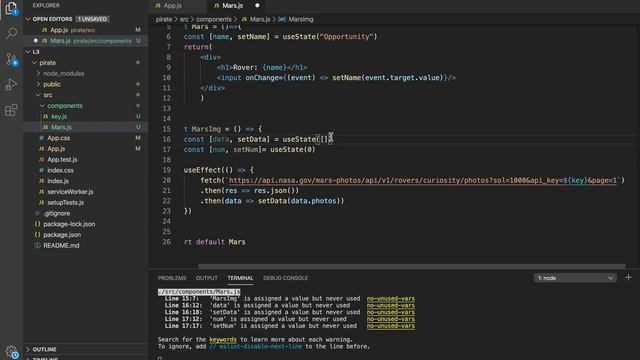Click the editor horizontal scrollbar

411,266
